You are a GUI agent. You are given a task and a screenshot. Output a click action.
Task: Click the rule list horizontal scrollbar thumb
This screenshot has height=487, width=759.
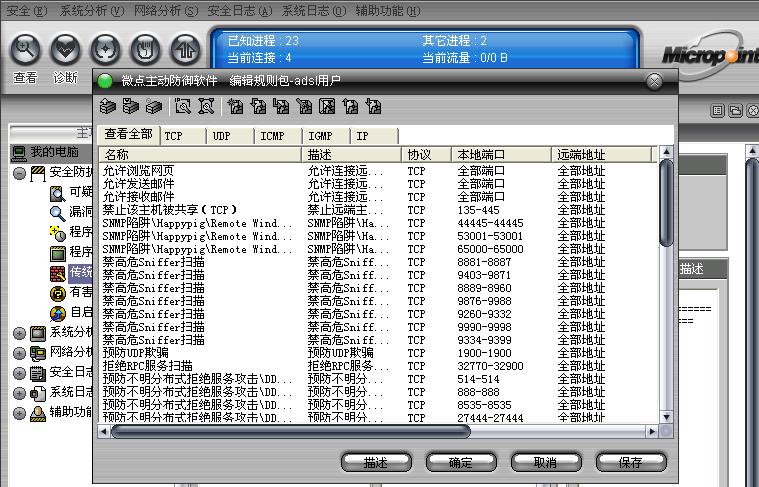[x=290, y=431]
